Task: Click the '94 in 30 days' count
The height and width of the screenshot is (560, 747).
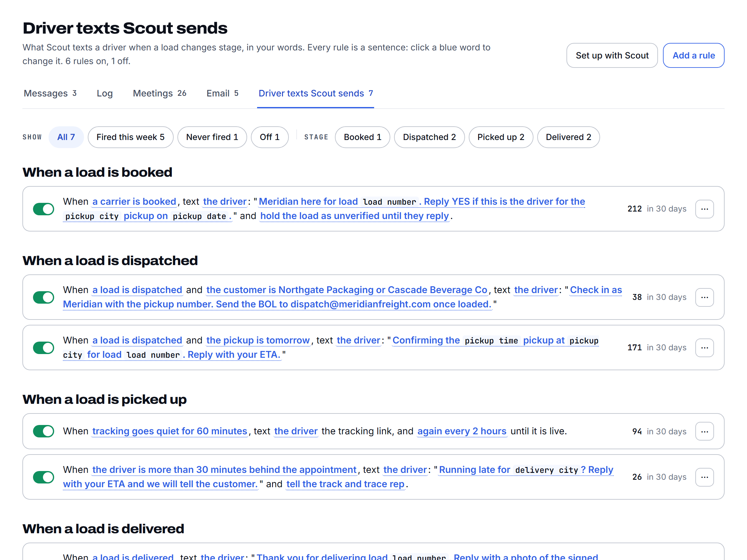Action: click(x=659, y=432)
